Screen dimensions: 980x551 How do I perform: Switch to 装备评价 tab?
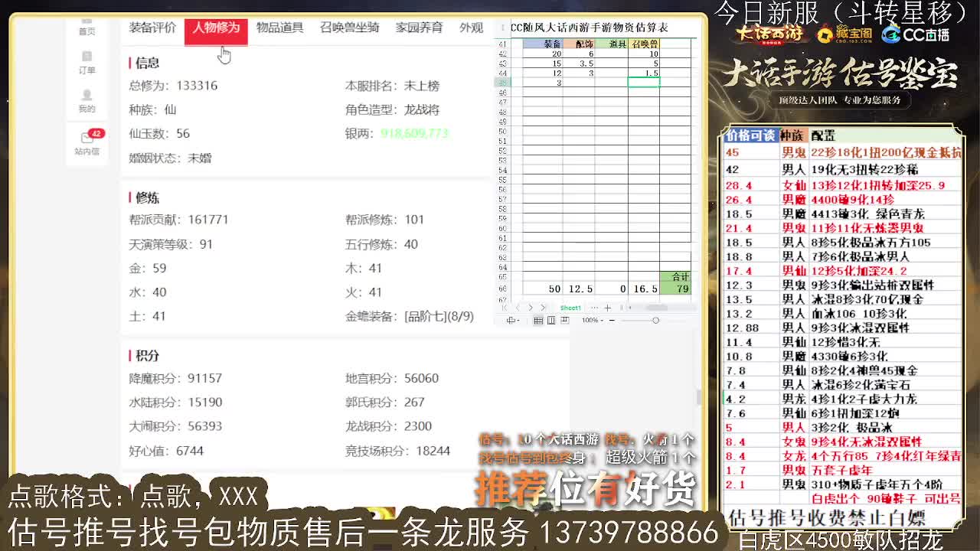coord(152,28)
